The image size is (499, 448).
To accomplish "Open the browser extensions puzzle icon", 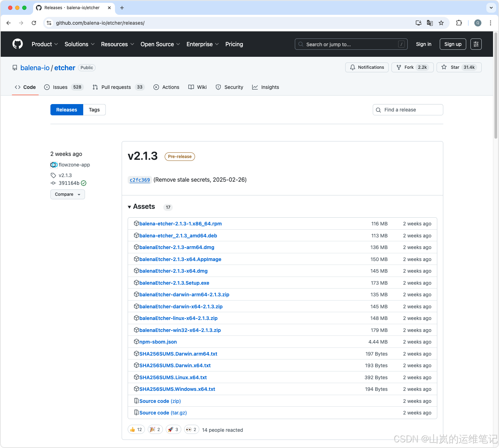I will click(459, 23).
